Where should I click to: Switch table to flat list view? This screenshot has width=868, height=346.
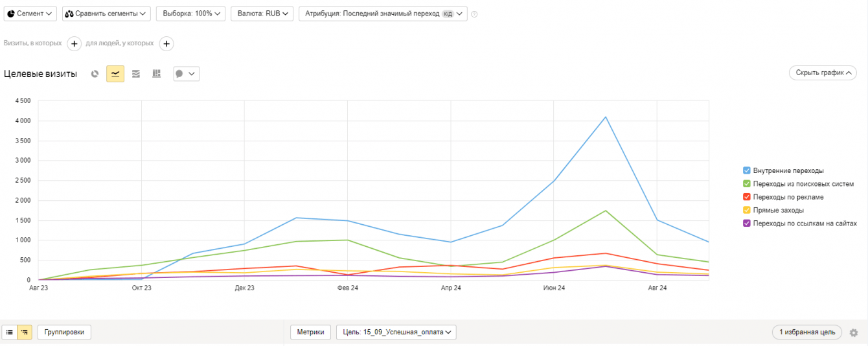[x=10, y=332]
